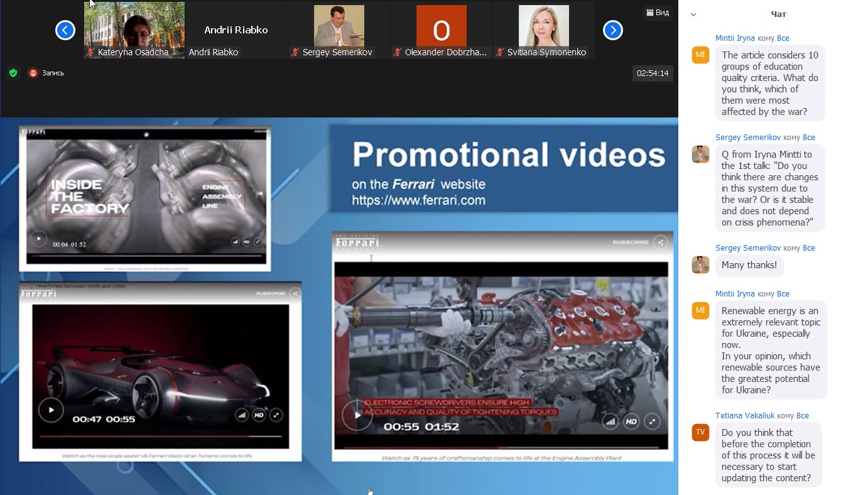Open fullscreen on the engine assembly video
The height and width of the screenshot is (495, 868).
pyautogui.click(x=653, y=422)
